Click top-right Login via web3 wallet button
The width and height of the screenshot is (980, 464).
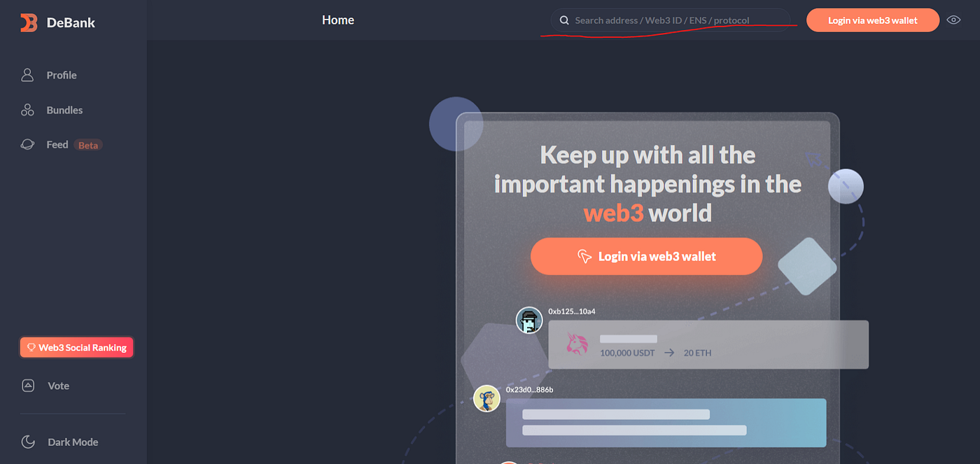pyautogui.click(x=873, y=20)
